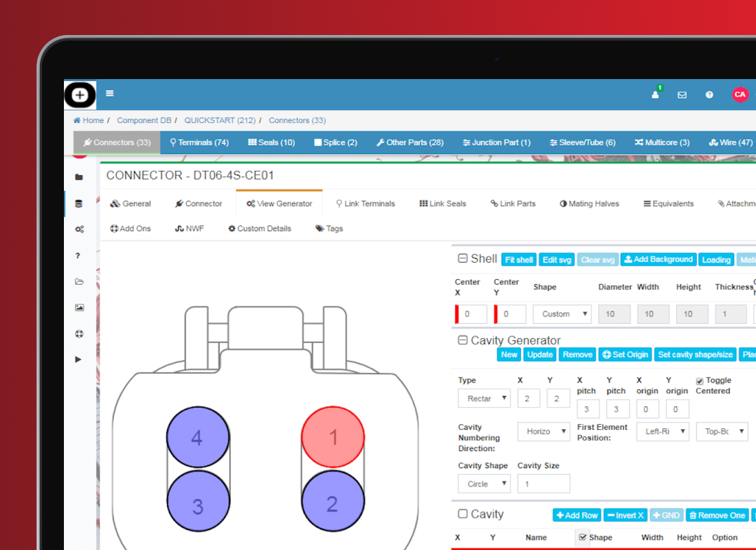Click the help question mark in header
Image resolution: width=756 pixels, height=550 pixels.
[709, 95]
